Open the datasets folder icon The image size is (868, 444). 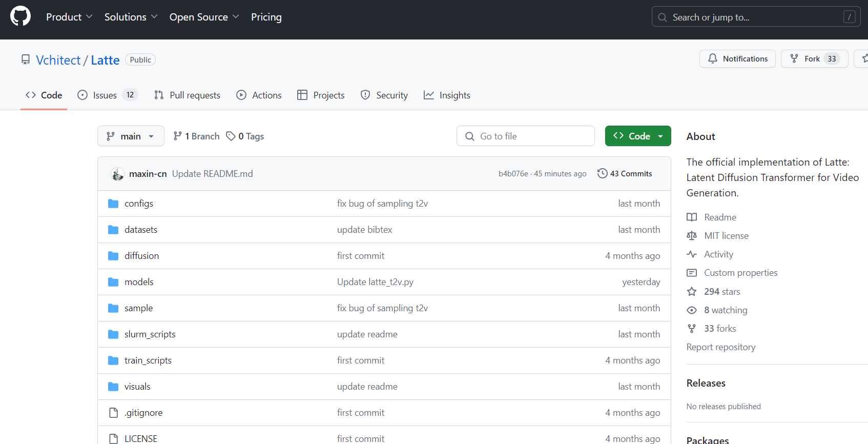click(113, 230)
